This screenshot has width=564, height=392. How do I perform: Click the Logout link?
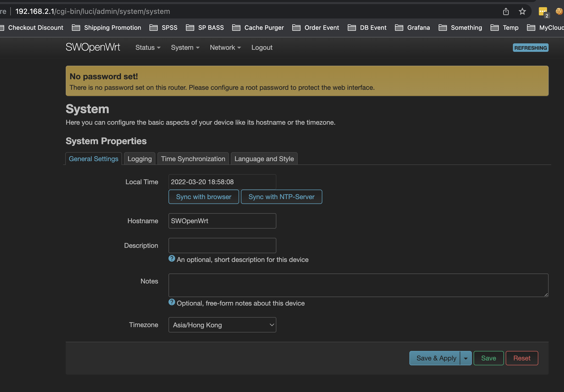click(x=262, y=47)
